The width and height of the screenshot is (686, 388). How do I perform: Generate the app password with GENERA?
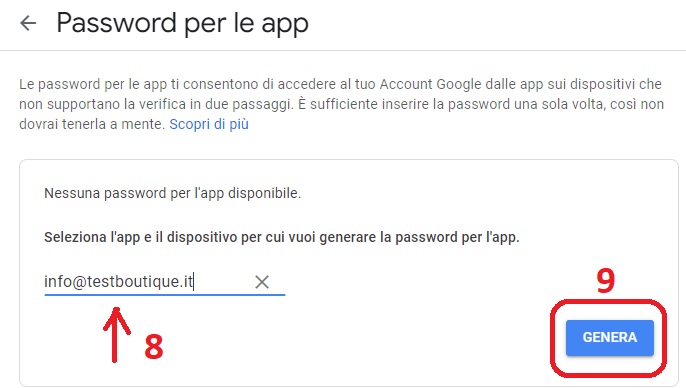point(609,338)
